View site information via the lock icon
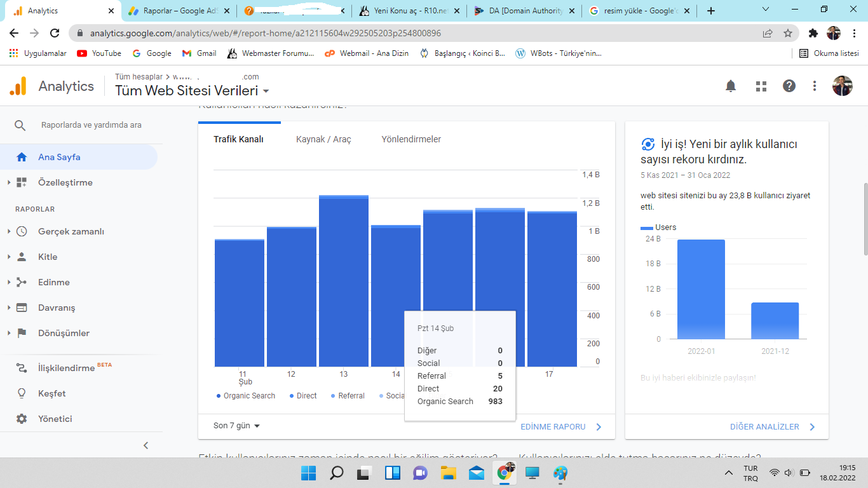Image resolution: width=868 pixels, height=488 pixels. [81, 33]
